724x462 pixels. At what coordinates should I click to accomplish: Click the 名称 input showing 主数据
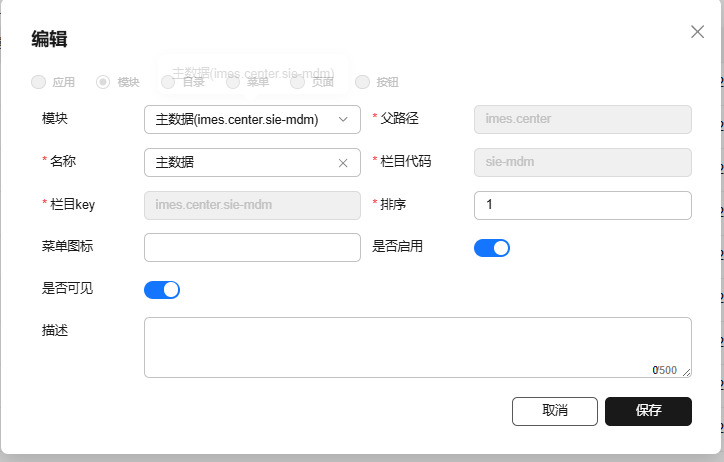[252, 162]
